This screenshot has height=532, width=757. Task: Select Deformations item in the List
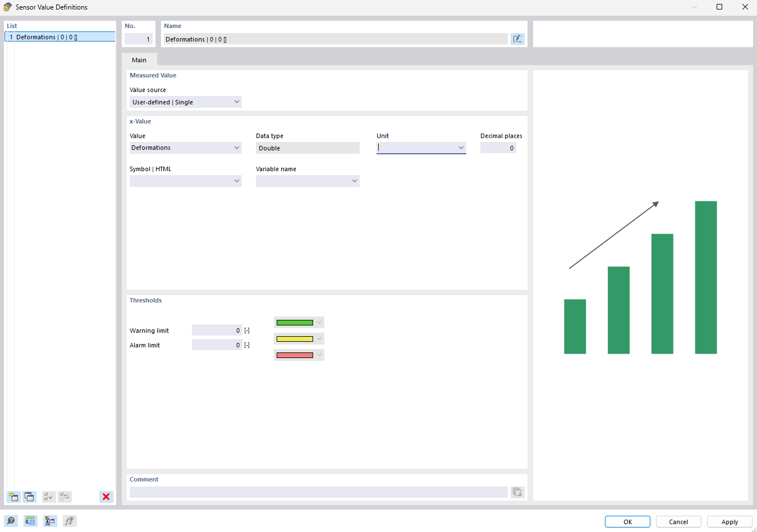(x=60, y=37)
